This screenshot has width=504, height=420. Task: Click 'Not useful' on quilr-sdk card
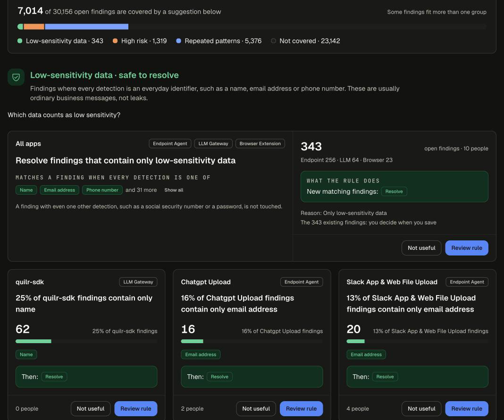click(x=91, y=408)
